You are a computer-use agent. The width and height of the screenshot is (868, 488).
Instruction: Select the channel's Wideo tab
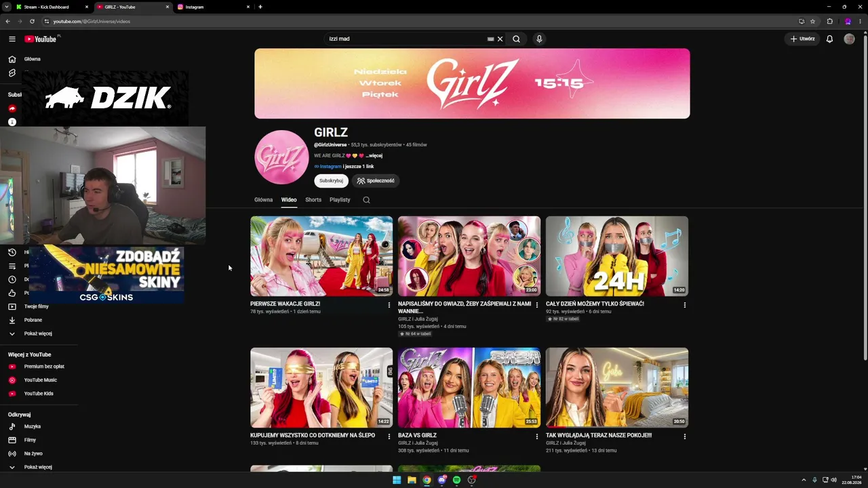pyautogui.click(x=289, y=200)
